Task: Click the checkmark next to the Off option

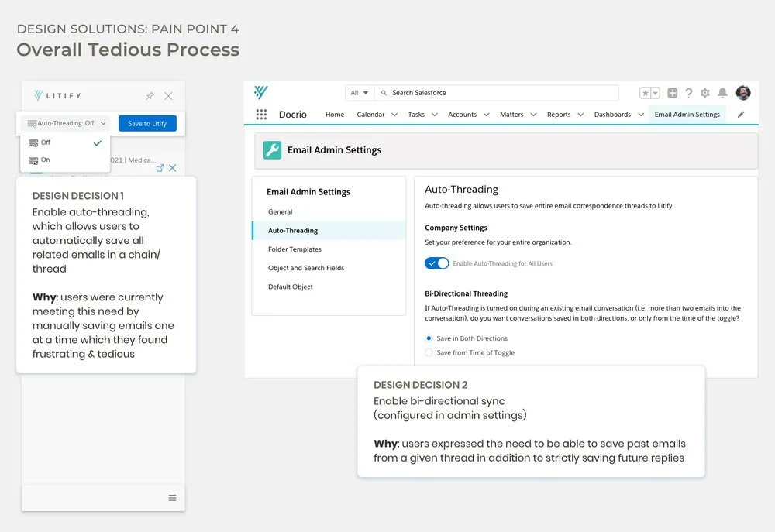Action: [98, 143]
